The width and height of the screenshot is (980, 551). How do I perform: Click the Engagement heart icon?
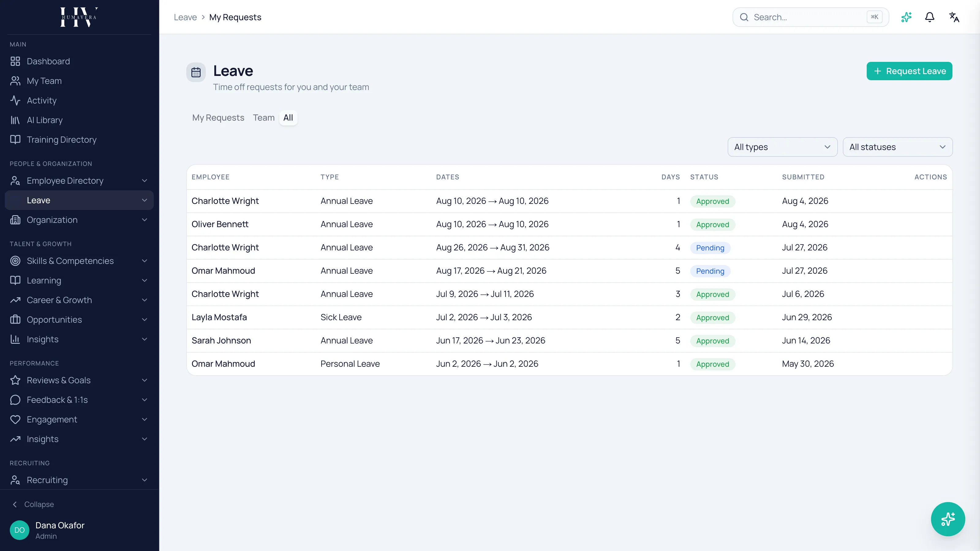(x=15, y=419)
